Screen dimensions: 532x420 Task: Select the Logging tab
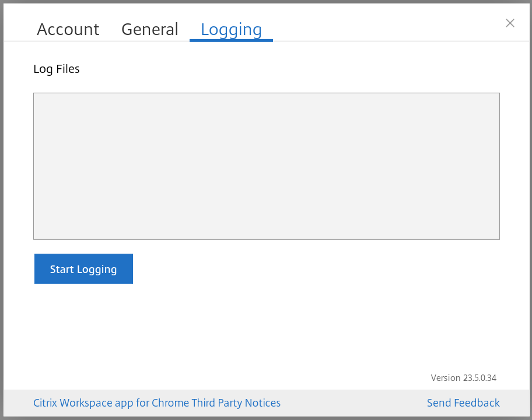point(231,29)
